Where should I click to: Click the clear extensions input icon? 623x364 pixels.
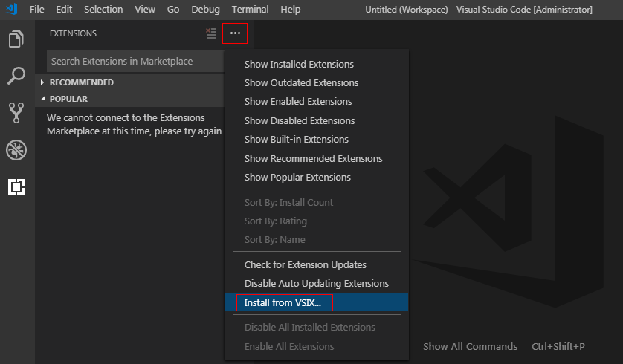[211, 33]
